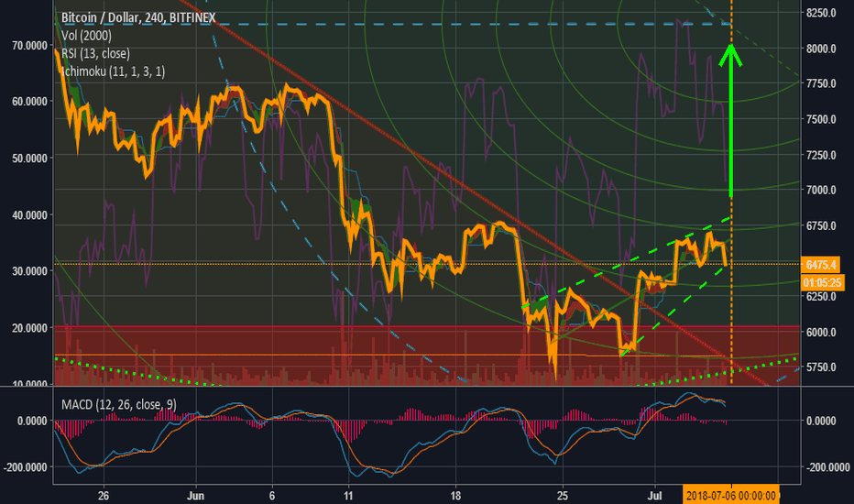The height and width of the screenshot is (504, 854).
Task: Click the 5750.0 price axis value
Action: pyautogui.click(x=821, y=367)
